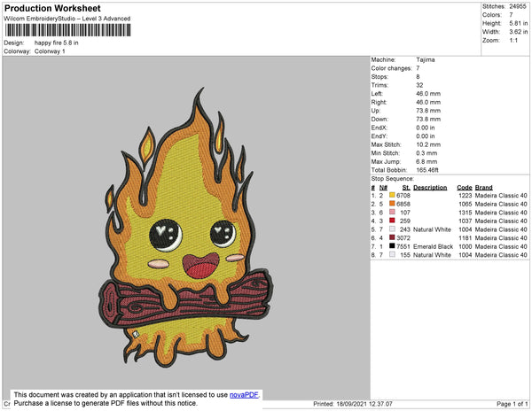532x411 pixels.
Task: Click the Width value 3.62 in
Action: point(519,32)
